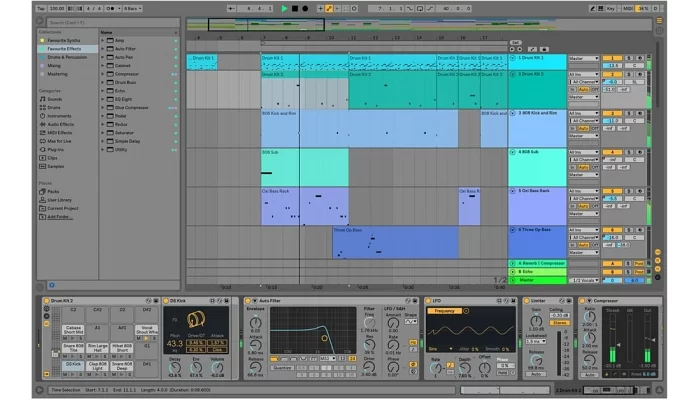Select Drums & Percussion collection
Screen dimensions: 700x400
[x=67, y=57]
